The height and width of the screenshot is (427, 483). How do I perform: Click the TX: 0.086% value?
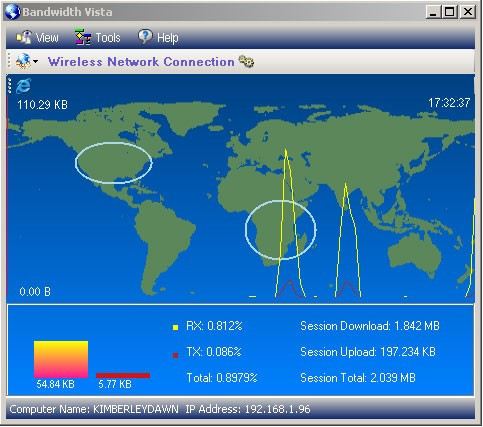coord(214,352)
